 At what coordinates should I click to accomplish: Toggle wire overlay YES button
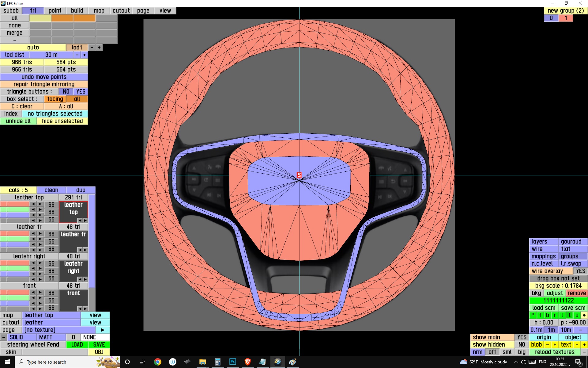[x=580, y=271]
